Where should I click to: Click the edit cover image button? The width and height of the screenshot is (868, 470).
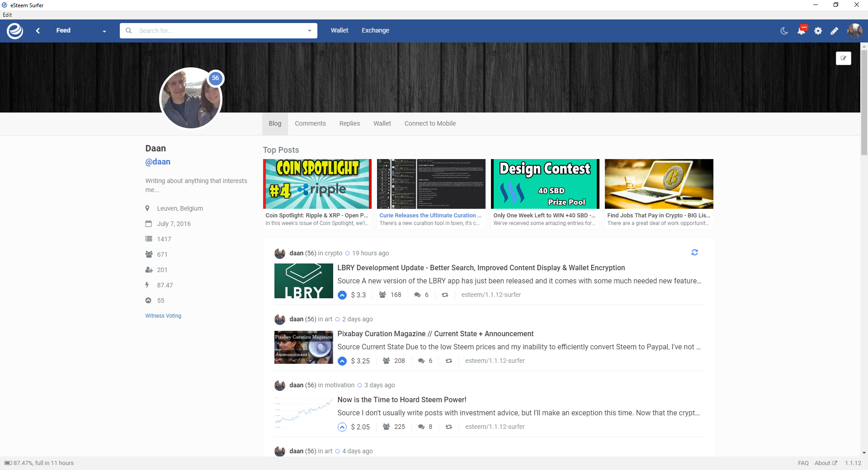pos(844,58)
